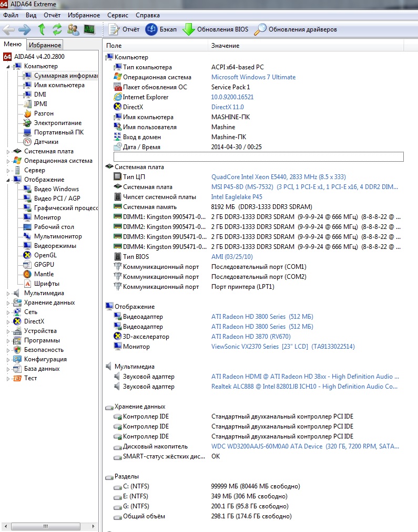Click the Графический процессор icon
Image resolution: width=418 pixels, height=532 pixels.
point(27,208)
